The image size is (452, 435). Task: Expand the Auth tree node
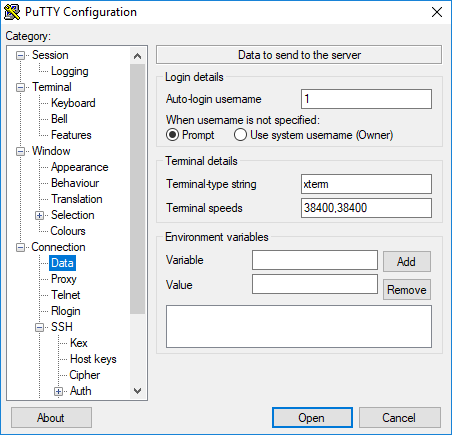[58, 391]
